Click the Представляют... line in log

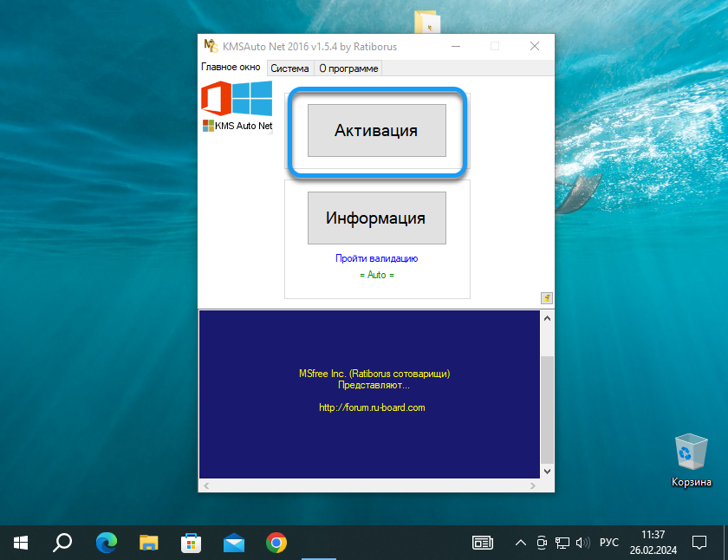pos(374,385)
